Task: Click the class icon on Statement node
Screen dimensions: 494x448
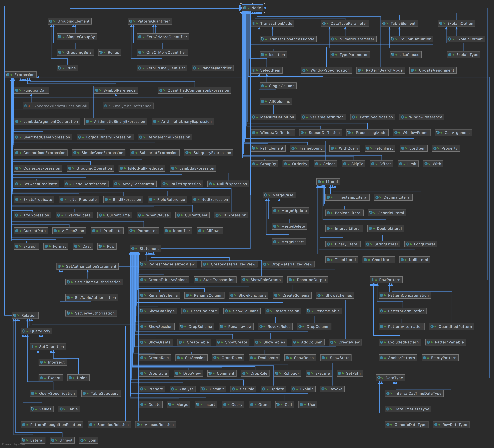Action: (x=133, y=249)
